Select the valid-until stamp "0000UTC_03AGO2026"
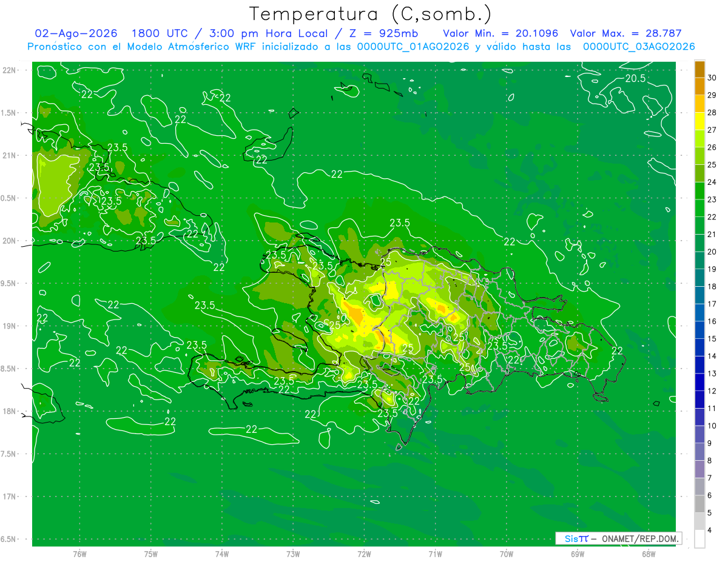 click(639, 47)
